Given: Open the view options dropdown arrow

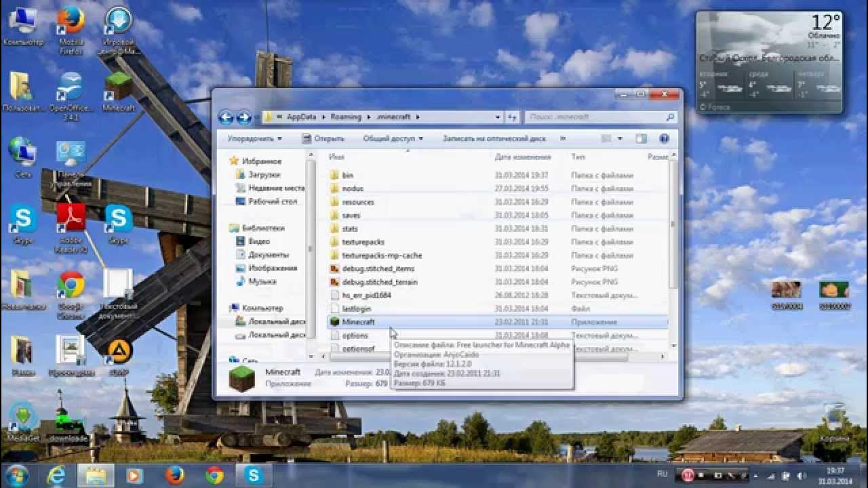Looking at the screenshot, I should (x=620, y=138).
